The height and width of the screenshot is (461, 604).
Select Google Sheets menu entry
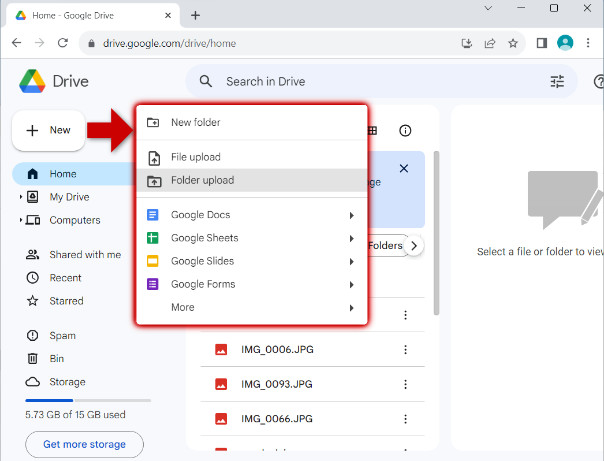(x=252, y=238)
